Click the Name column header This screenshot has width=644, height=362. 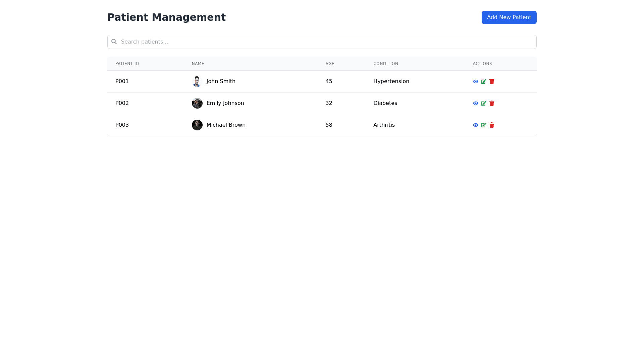click(198, 64)
